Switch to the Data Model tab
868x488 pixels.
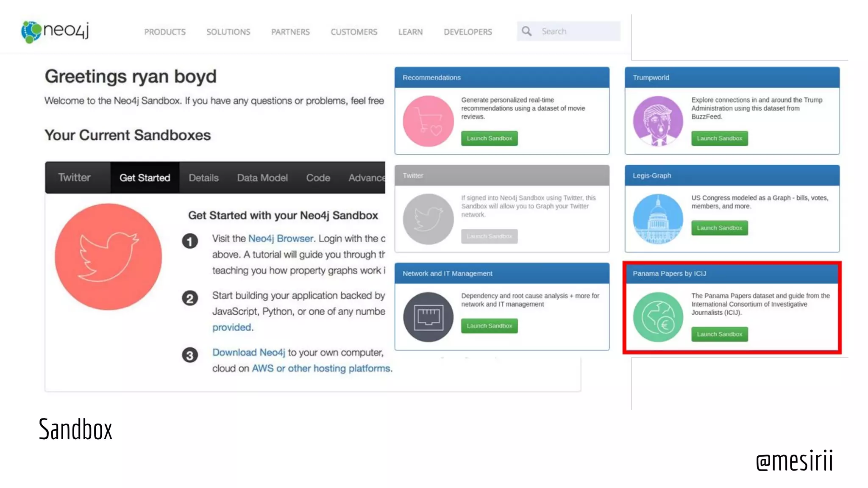[262, 178]
